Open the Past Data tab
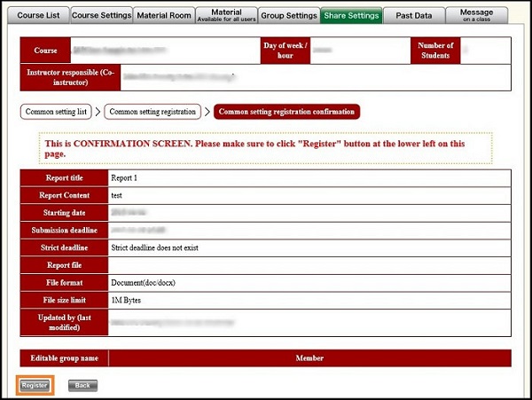Screen dimensions: 532x400 (x=414, y=15)
